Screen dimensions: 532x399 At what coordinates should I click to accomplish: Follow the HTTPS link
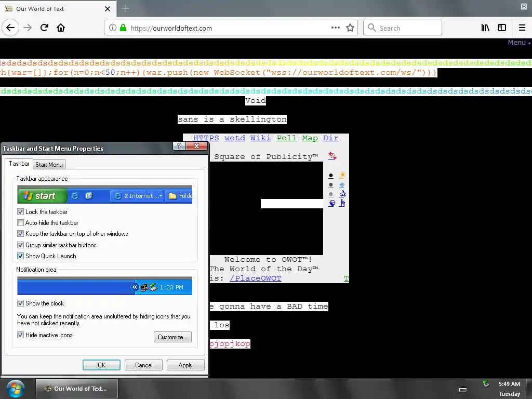(206, 138)
